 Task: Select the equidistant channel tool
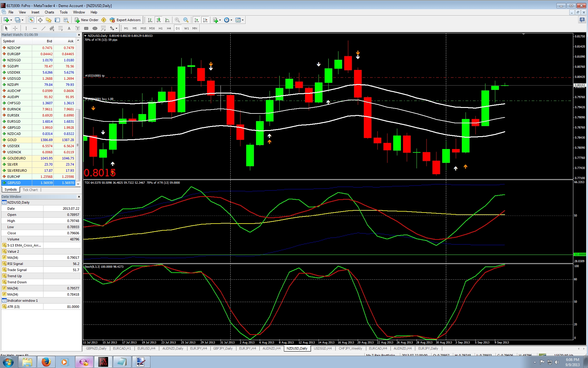(52, 28)
